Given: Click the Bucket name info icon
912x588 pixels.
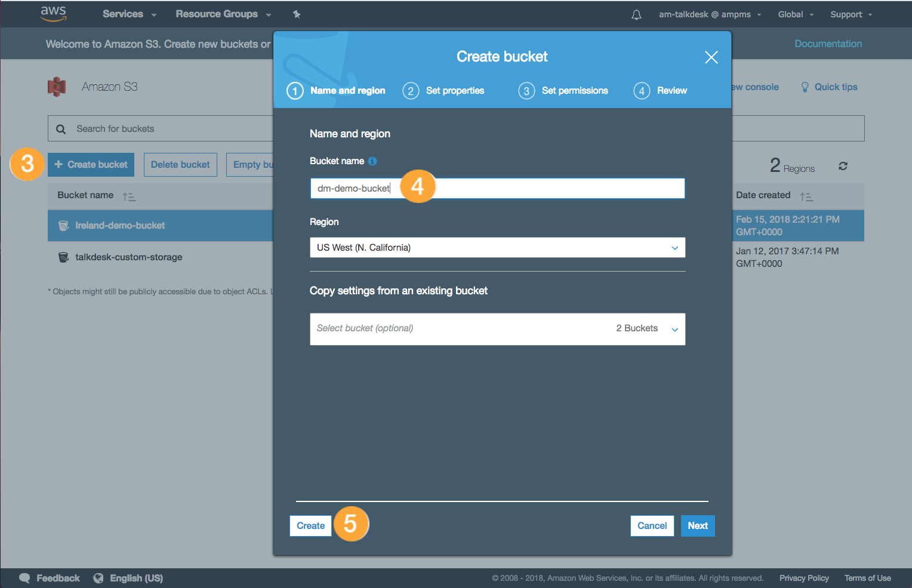Looking at the screenshot, I should click(x=372, y=161).
